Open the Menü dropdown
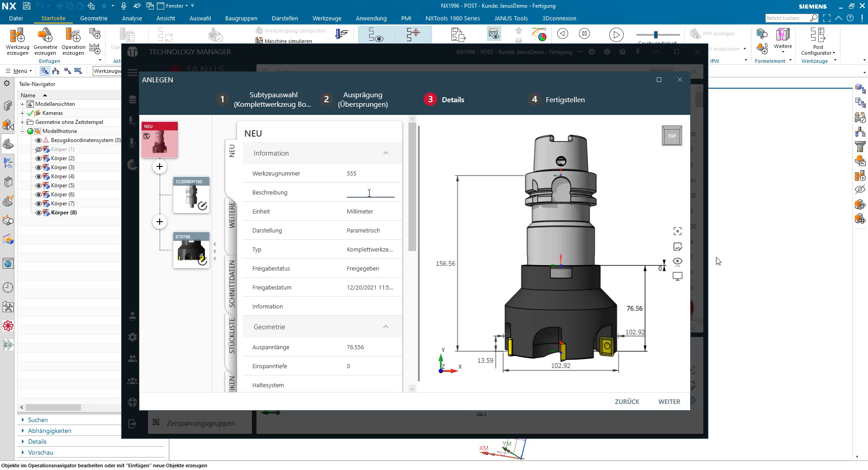The image size is (868, 470). (19, 71)
